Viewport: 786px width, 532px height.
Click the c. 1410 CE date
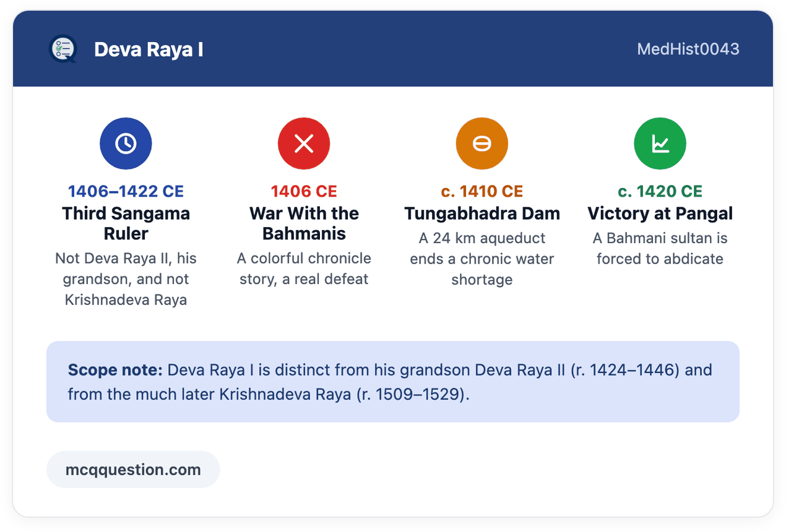click(x=482, y=191)
